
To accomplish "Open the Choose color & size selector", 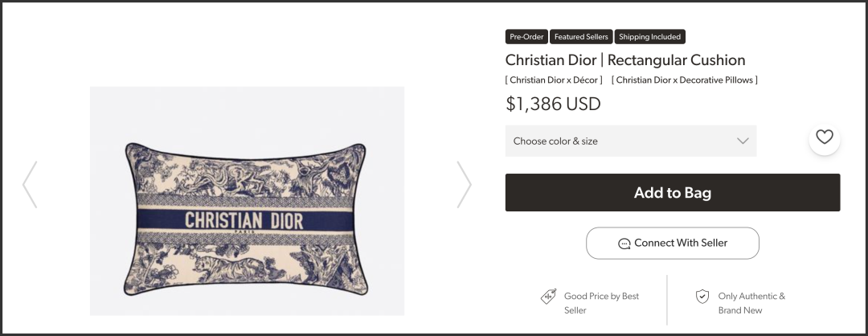I will [631, 141].
